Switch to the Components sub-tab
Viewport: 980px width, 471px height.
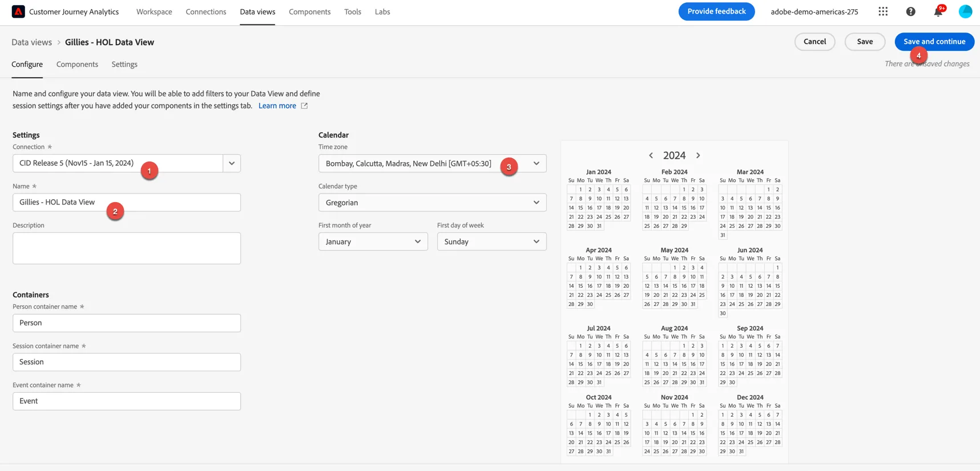pyautogui.click(x=77, y=65)
